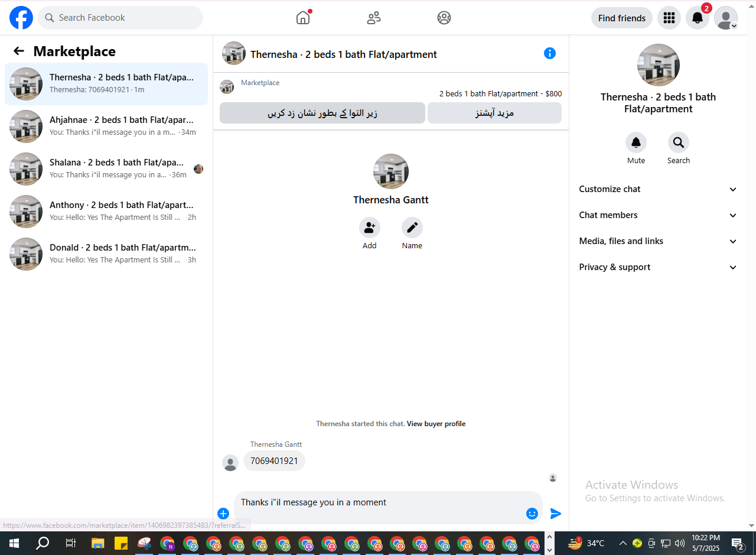Click the listing photo in the right panel

coord(659,65)
